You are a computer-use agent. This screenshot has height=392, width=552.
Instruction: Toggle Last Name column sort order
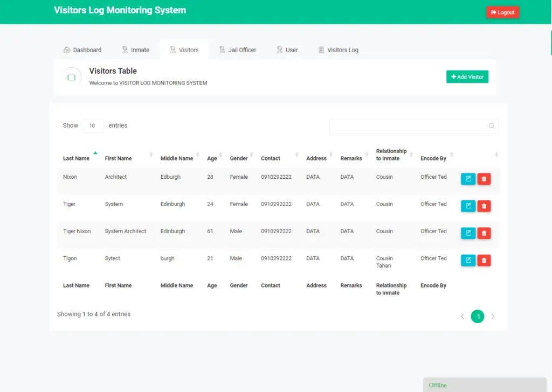pyautogui.click(x=76, y=158)
